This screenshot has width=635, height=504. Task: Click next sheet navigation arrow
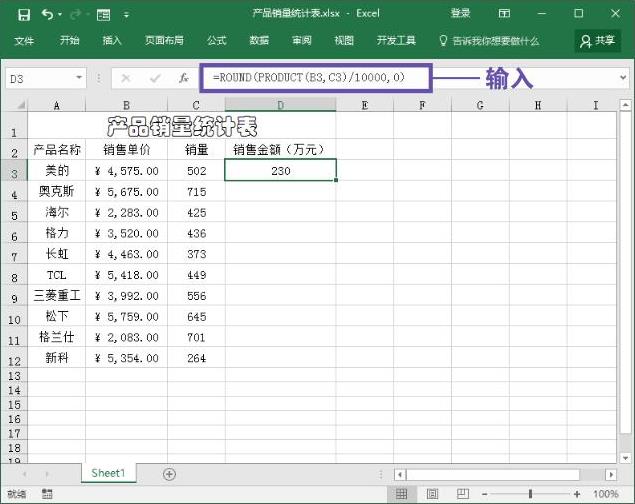tap(47, 474)
